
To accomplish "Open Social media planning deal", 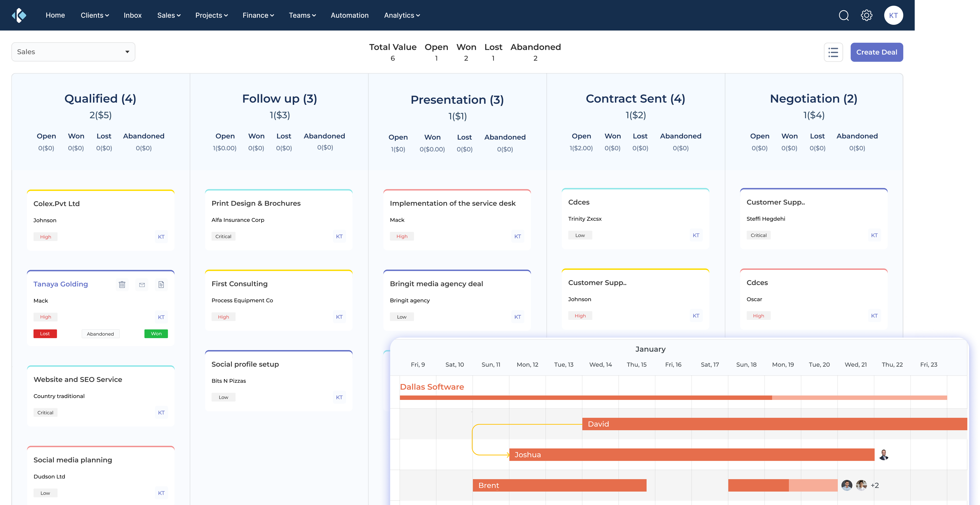I will pos(100,476).
